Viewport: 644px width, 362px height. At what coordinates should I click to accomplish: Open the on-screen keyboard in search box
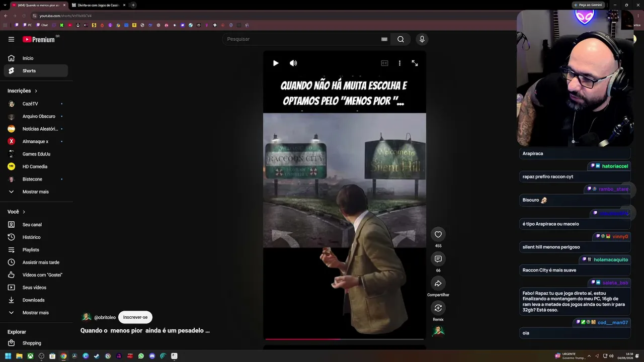click(384, 39)
